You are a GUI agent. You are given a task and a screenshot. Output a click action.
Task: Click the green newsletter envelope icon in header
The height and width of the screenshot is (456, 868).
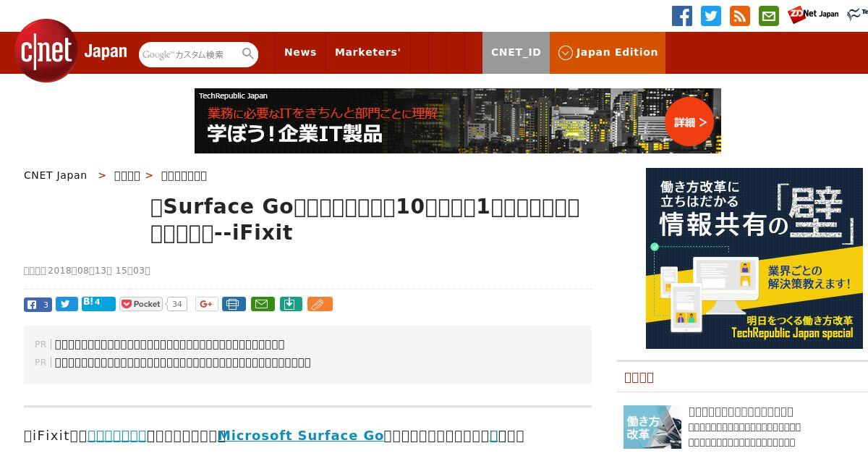[x=769, y=16]
